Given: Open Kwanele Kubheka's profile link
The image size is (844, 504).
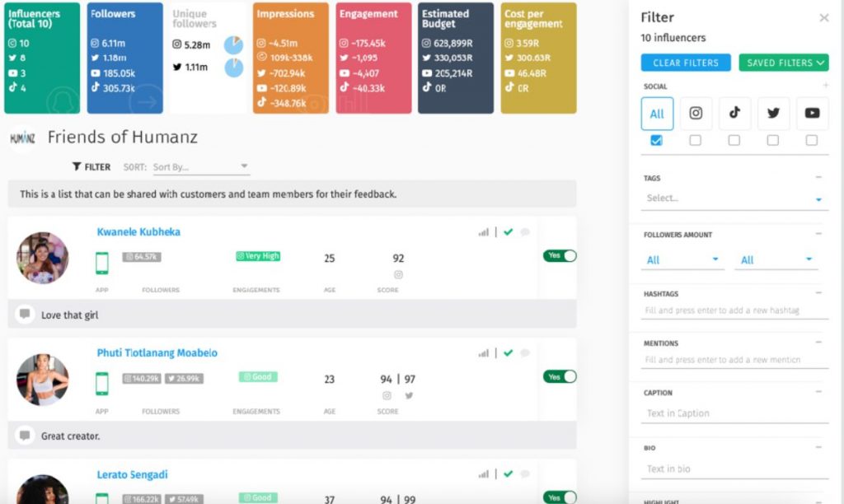Looking at the screenshot, I should click(138, 232).
